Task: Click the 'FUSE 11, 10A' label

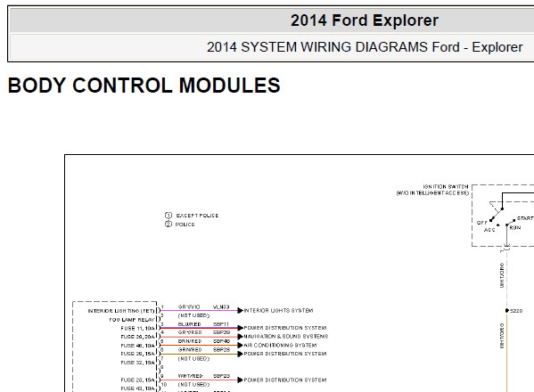Action: 137,329
